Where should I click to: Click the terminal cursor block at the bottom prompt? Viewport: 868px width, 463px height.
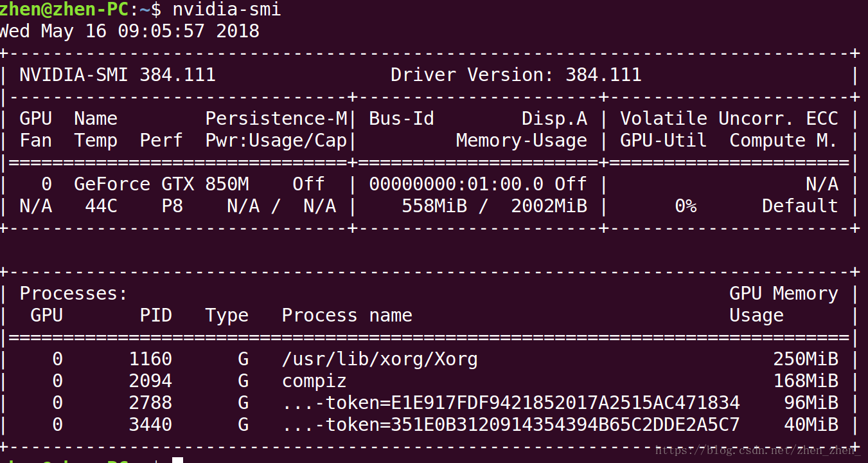click(x=178, y=460)
